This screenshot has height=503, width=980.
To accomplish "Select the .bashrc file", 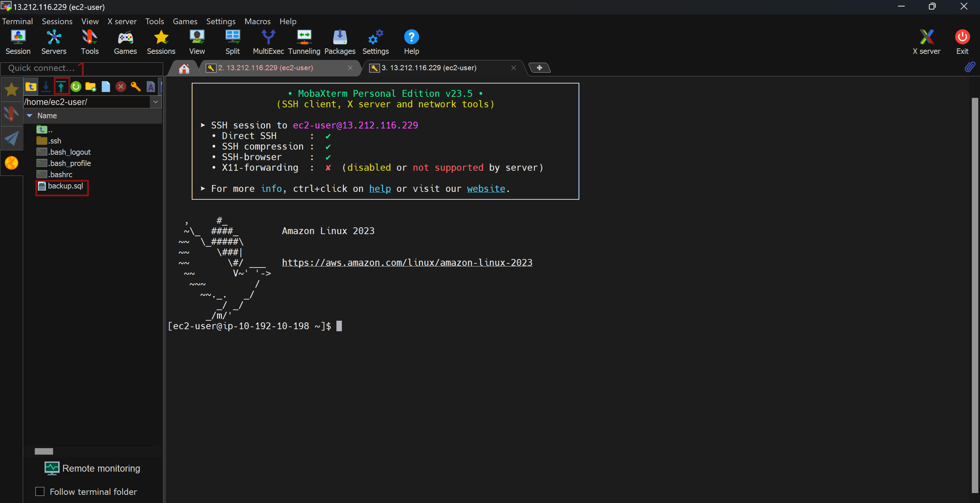I will pos(54,174).
